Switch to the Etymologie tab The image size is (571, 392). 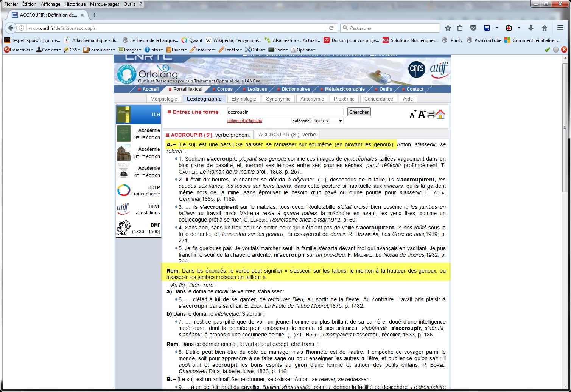(x=244, y=99)
